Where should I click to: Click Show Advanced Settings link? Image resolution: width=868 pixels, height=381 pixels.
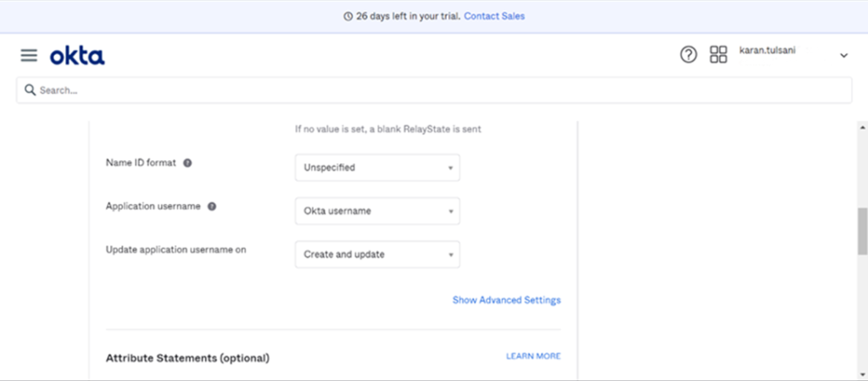tap(507, 300)
